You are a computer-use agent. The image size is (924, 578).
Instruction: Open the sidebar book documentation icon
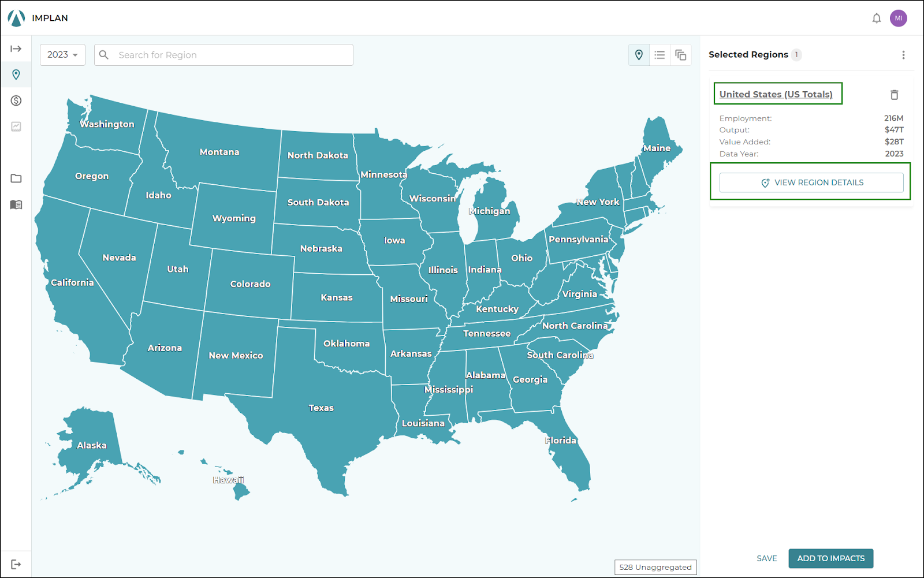pos(16,204)
